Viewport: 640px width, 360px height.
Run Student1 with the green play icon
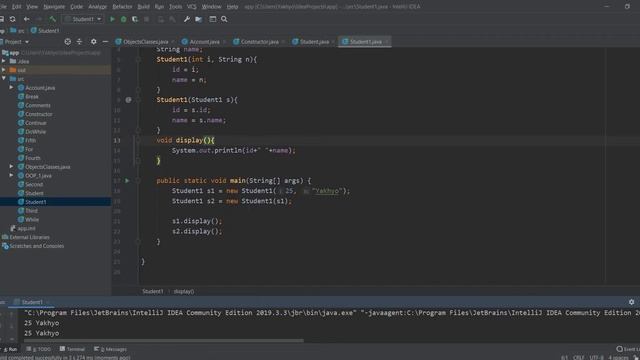(x=112, y=19)
